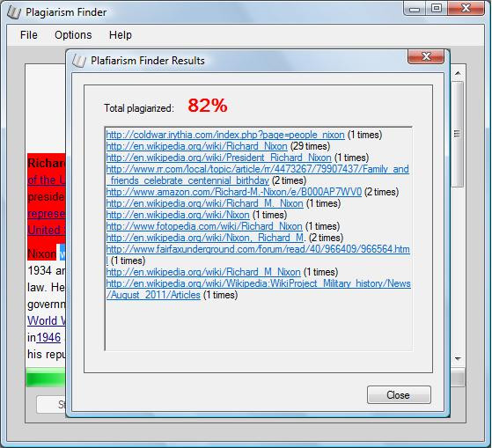
Task: Open the WikiProject Military history News link
Action: coord(258,290)
